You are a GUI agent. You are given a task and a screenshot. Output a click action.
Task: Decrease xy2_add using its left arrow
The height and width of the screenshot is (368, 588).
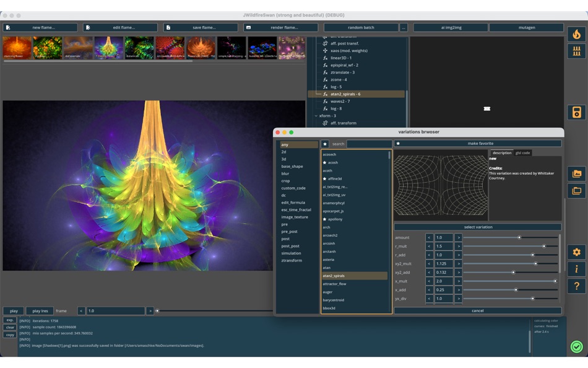click(x=428, y=271)
